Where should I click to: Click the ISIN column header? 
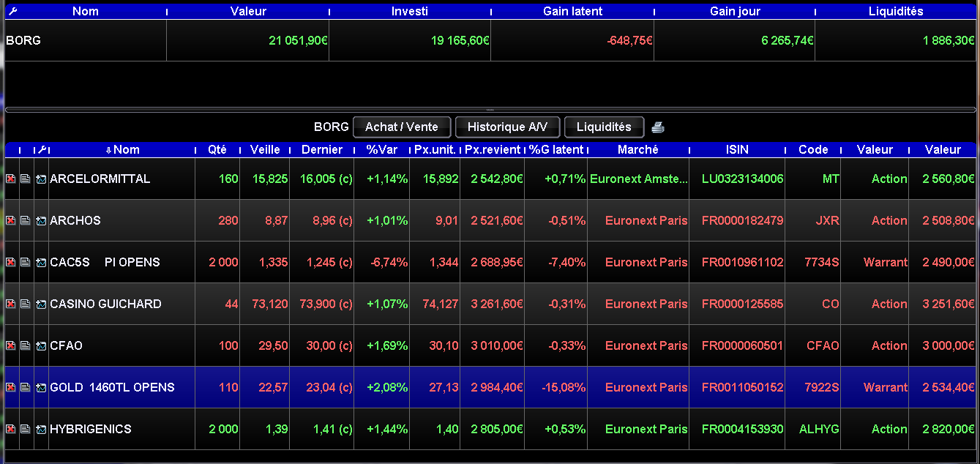click(x=737, y=149)
